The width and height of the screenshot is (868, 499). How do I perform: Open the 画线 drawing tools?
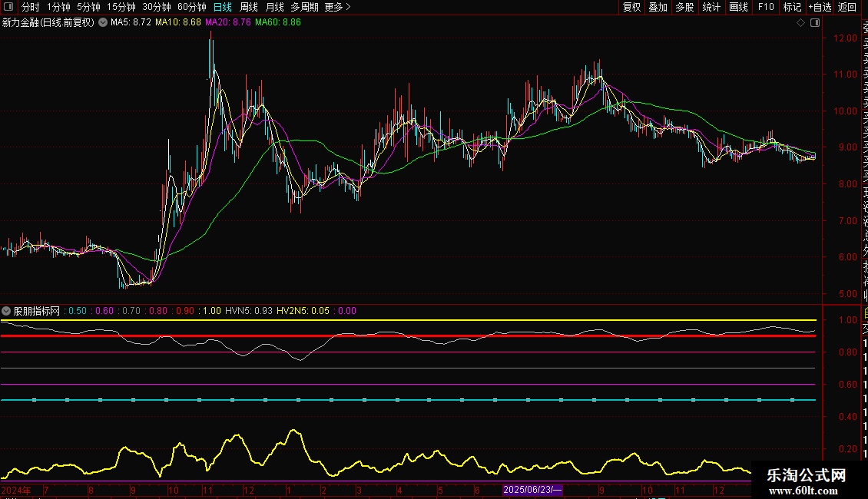tap(738, 7)
